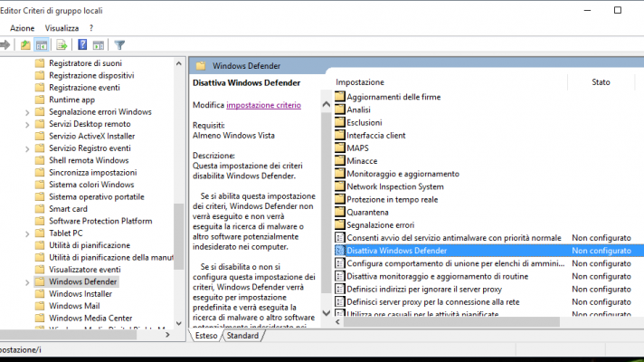Open the Network Inspection System folder
This screenshot has height=362, width=644.
[x=389, y=186]
